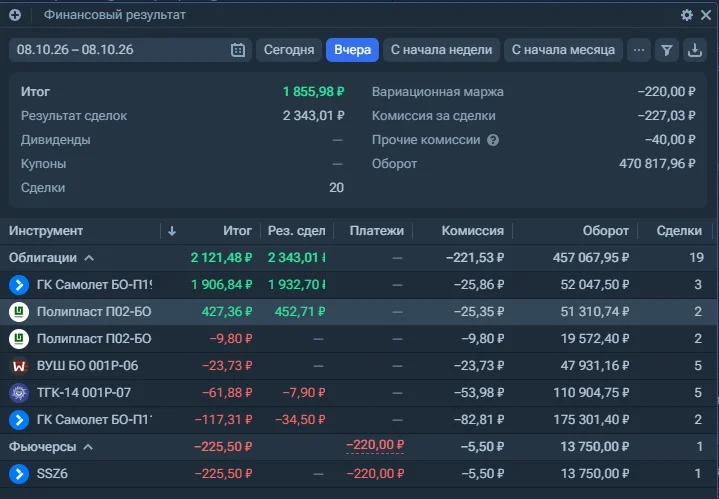Click ГК Самолет result 1 906,84 ₽
The image size is (719, 499).
point(221,285)
